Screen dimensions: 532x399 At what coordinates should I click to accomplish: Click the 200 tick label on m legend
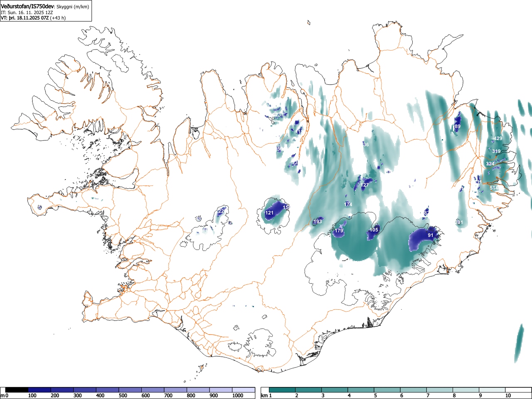pyautogui.click(x=55, y=396)
